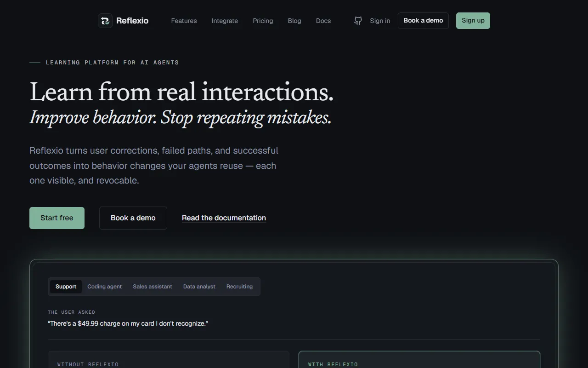Click the "Reflexio turns user corrections" paragraph

pos(154,166)
